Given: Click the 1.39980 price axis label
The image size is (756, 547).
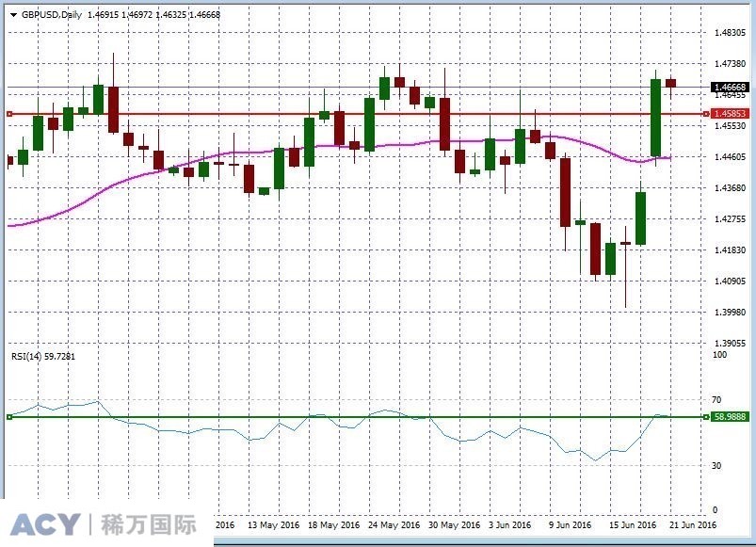Looking at the screenshot, I should (730, 313).
